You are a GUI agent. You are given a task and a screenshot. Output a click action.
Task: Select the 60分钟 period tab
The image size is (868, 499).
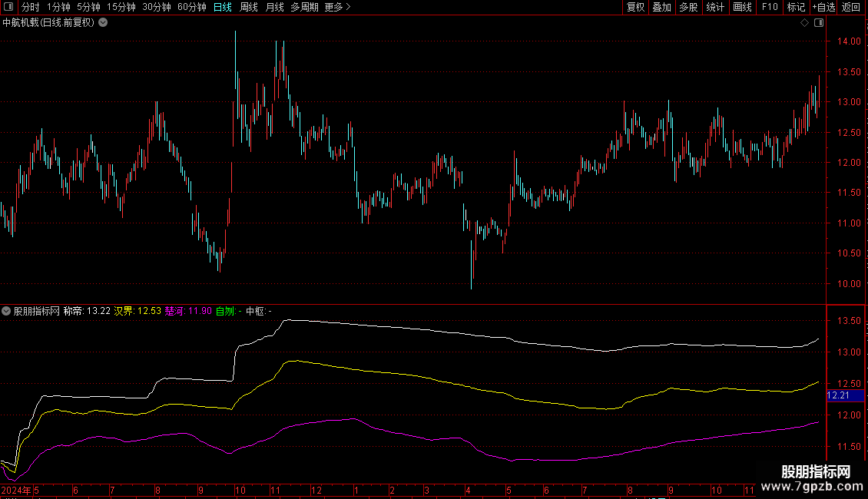(x=192, y=7)
